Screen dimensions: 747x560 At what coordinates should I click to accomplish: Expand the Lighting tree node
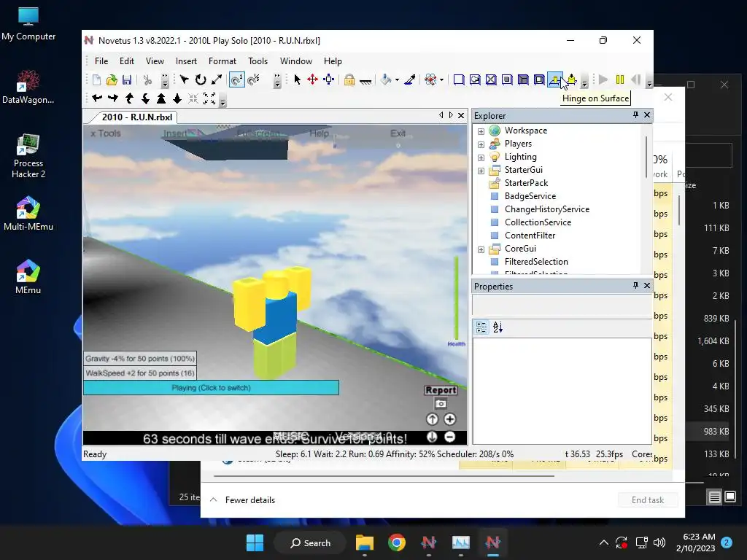(x=481, y=157)
